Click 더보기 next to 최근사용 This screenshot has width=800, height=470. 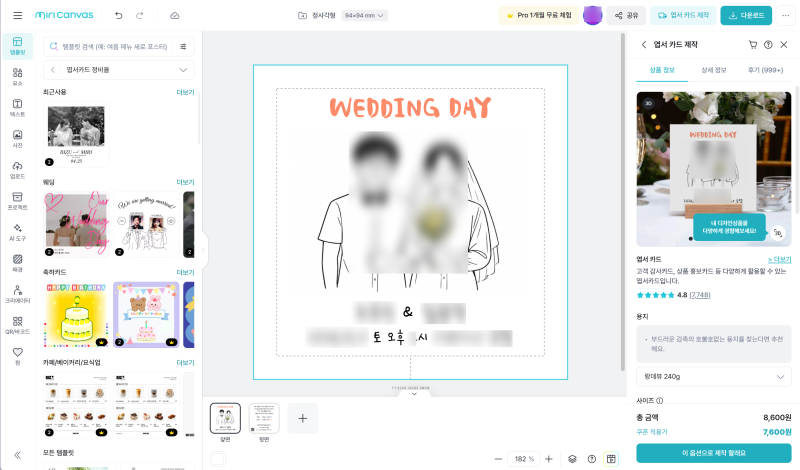click(185, 92)
